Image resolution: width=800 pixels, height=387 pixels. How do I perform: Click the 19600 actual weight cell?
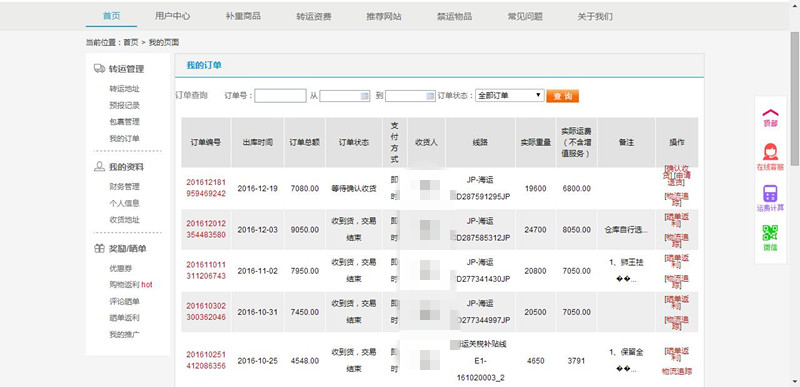pos(535,188)
